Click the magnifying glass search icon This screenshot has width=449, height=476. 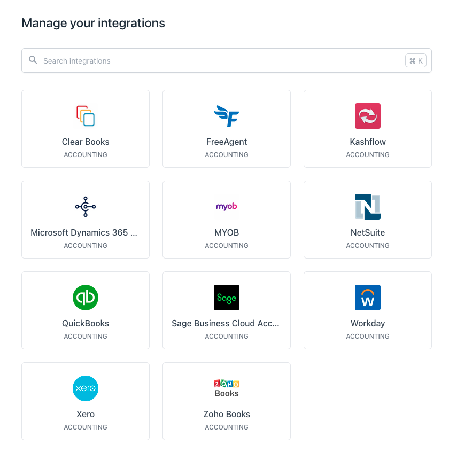click(x=33, y=60)
